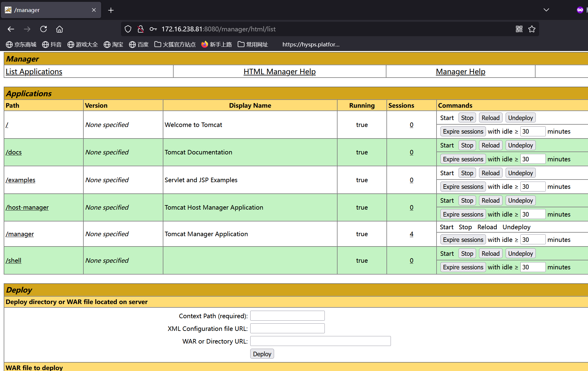Focus the WAR or Directory URL field
The width and height of the screenshot is (588, 371).
coord(321,341)
